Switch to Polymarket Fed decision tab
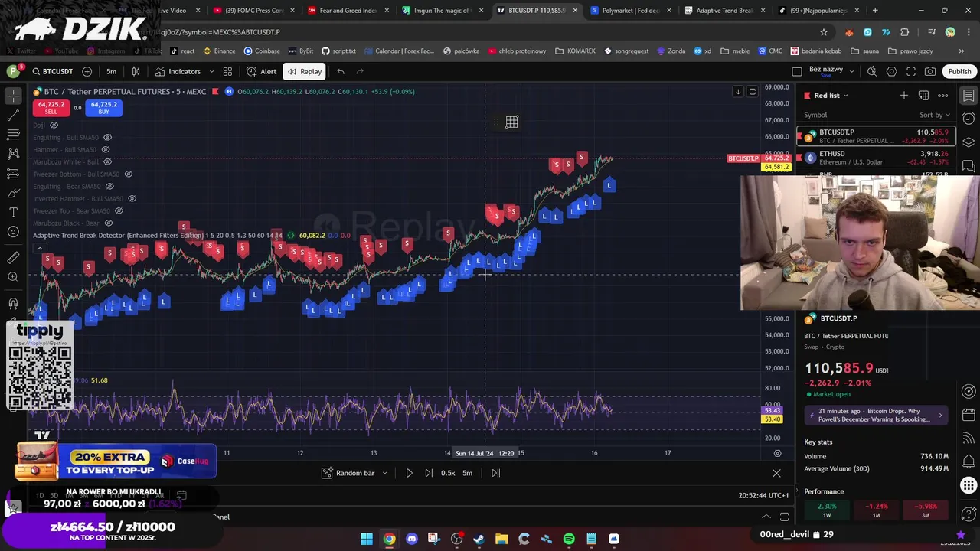 pyautogui.click(x=632, y=11)
